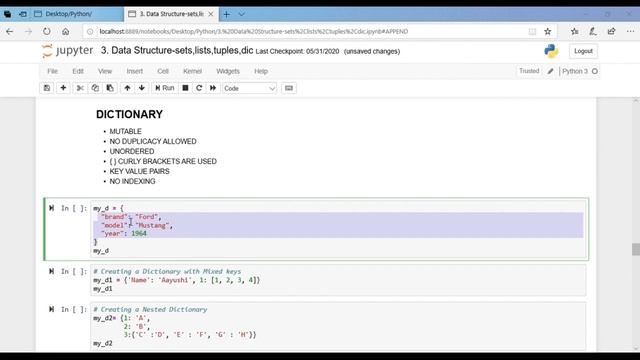The width and height of the screenshot is (640, 360).
Task: Click inside the my_d dictionary code cell
Action: coord(338,229)
